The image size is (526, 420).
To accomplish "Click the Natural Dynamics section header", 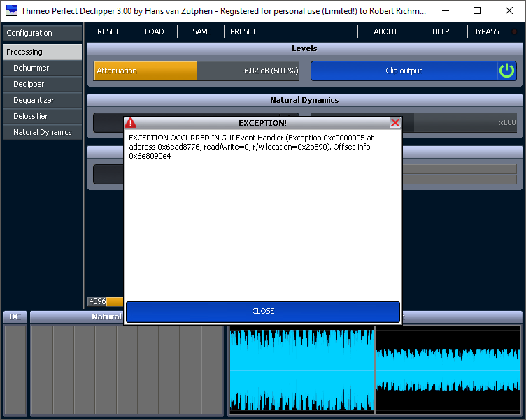I will 304,100.
